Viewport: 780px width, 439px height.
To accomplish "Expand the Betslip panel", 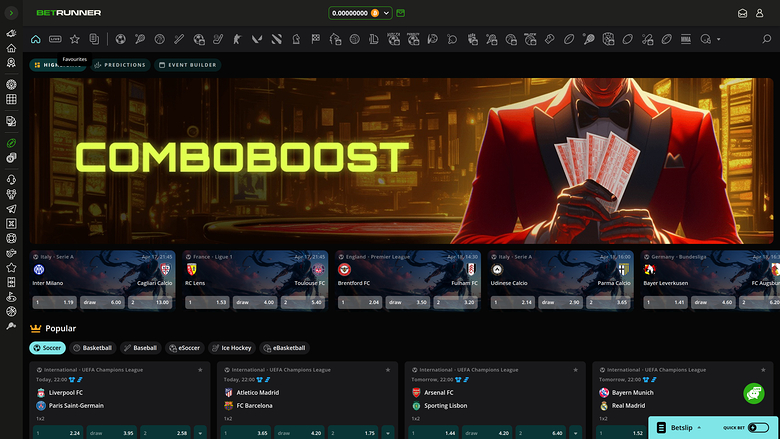I will coord(682,428).
